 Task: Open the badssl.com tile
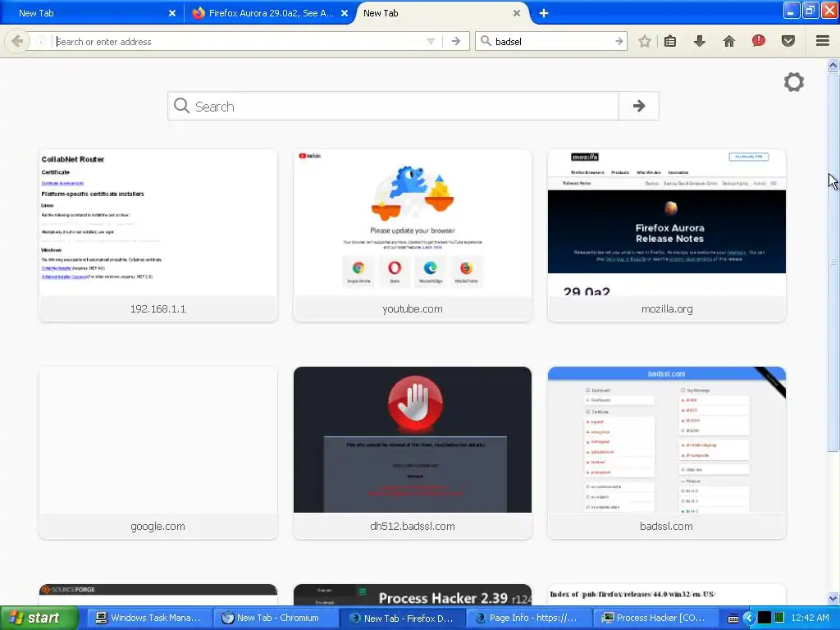(666, 453)
